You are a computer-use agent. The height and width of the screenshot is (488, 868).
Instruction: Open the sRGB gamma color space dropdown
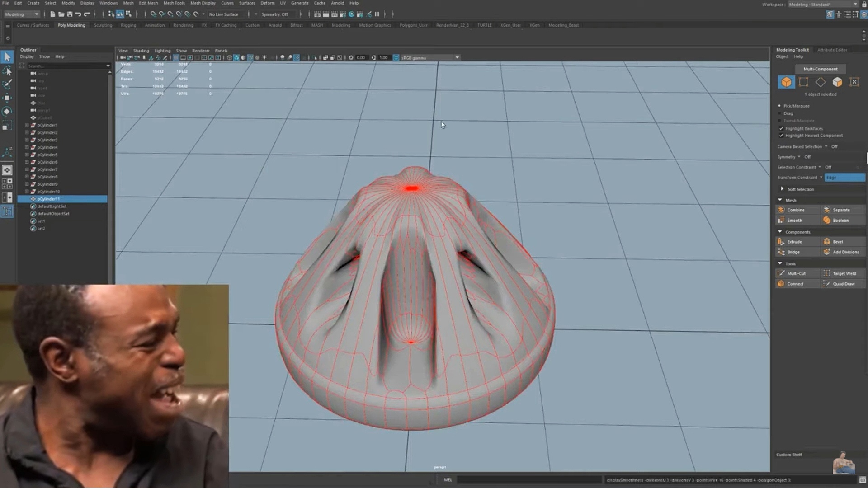pos(457,58)
